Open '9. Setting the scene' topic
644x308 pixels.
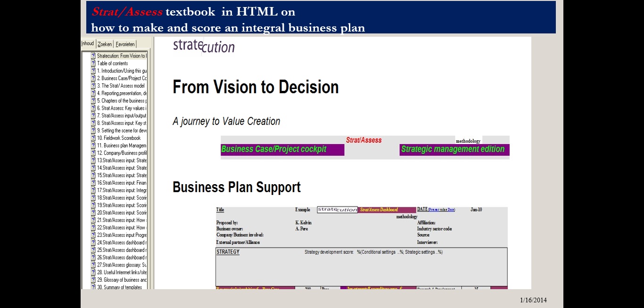click(x=122, y=130)
